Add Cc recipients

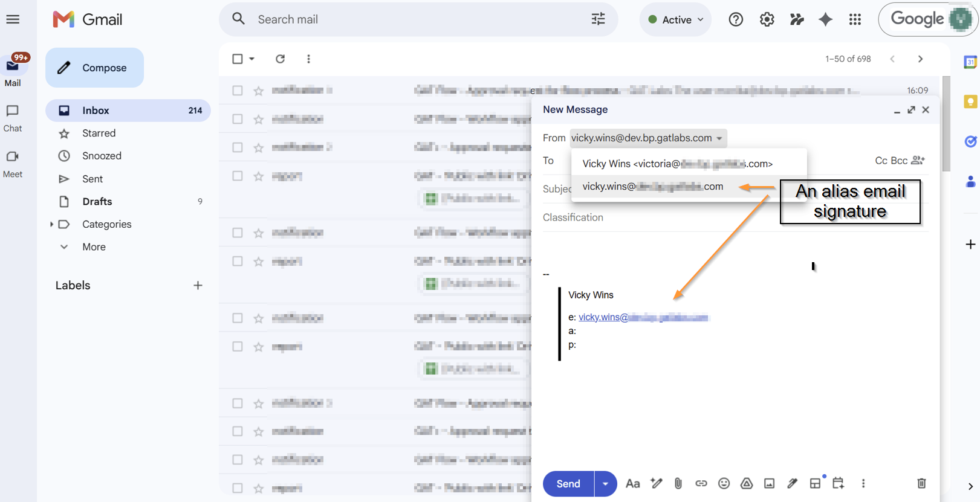[x=881, y=161]
